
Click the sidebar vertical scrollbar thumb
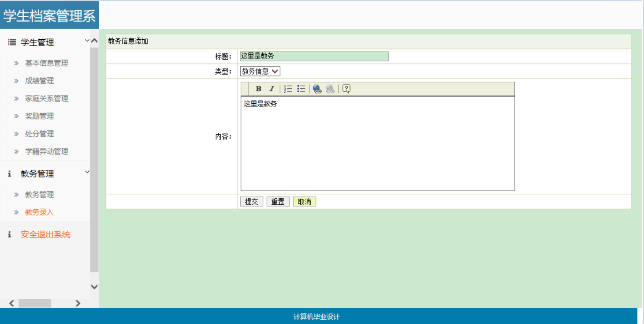[94, 159]
